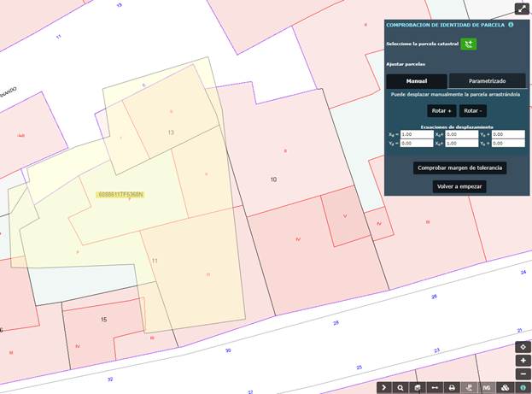The height and width of the screenshot is (394, 532).
Task: Toggle the highlighted parcel identity tool icon
Action: [469, 388]
